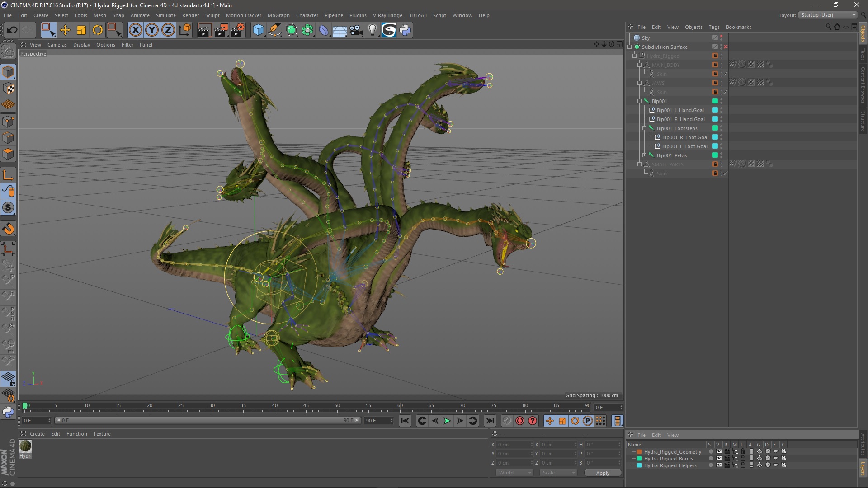Collapse the Bip001_Footsteps tree node
The image size is (868, 488).
click(x=645, y=128)
